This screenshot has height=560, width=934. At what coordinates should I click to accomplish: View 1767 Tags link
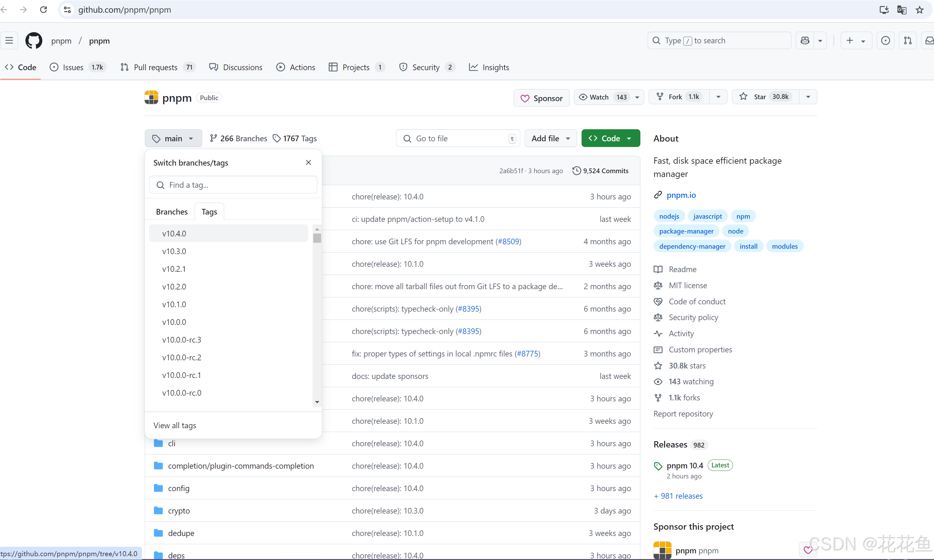295,138
